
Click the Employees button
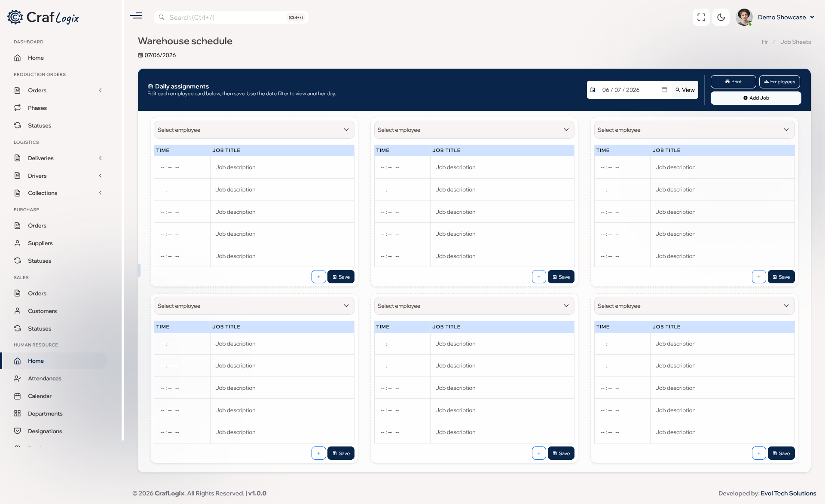pyautogui.click(x=779, y=82)
